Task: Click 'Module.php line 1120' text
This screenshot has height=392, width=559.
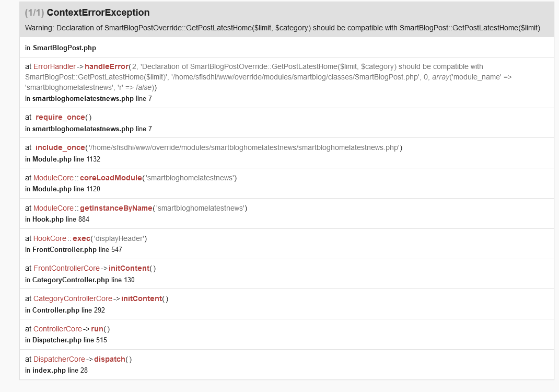Action: [66, 189]
